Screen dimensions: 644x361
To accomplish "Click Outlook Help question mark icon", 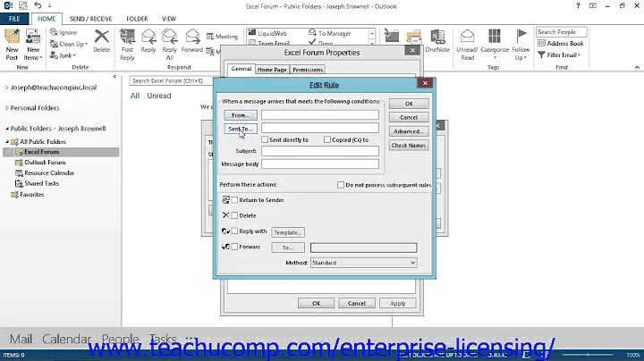I will click(x=578, y=5).
